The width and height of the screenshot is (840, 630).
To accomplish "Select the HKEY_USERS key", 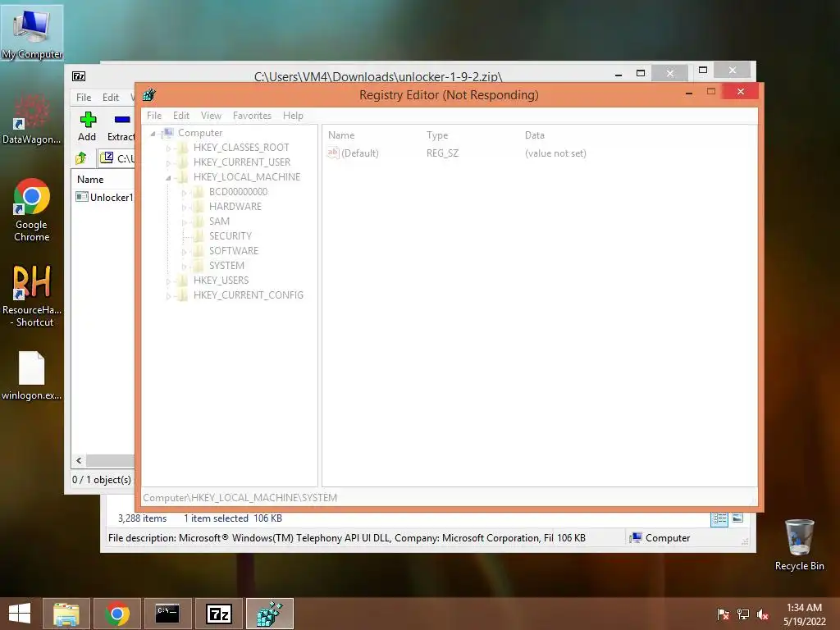I will click(221, 281).
